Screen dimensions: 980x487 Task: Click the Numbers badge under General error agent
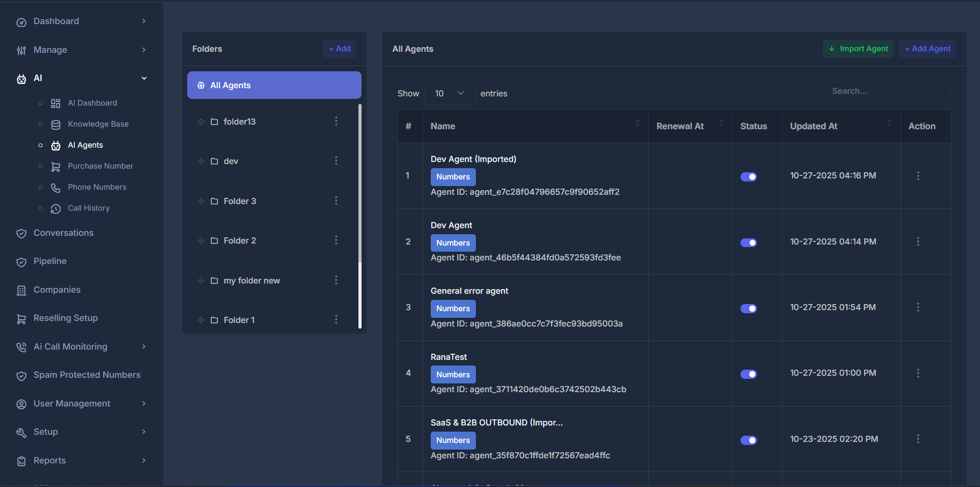(453, 309)
